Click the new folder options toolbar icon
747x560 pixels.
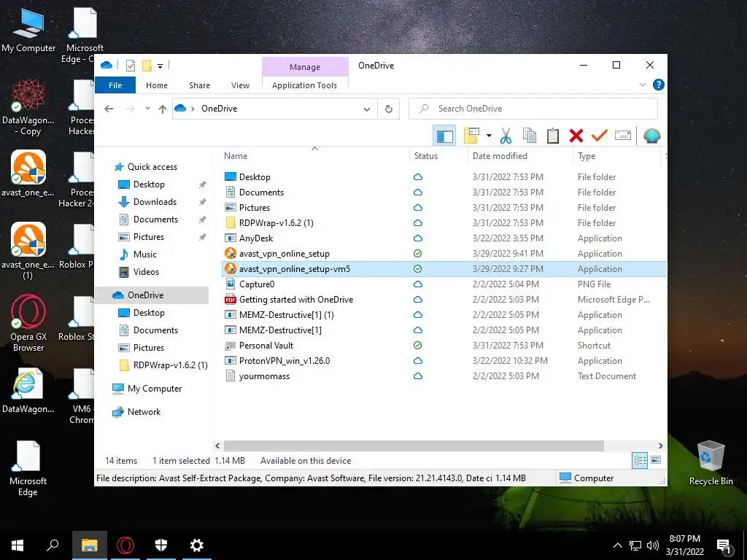click(x=472, y=136)
